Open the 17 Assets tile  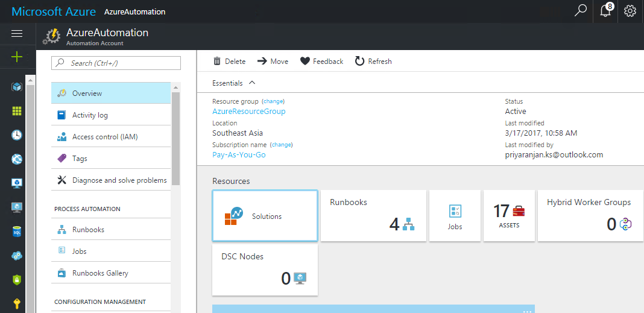(509, 216)
